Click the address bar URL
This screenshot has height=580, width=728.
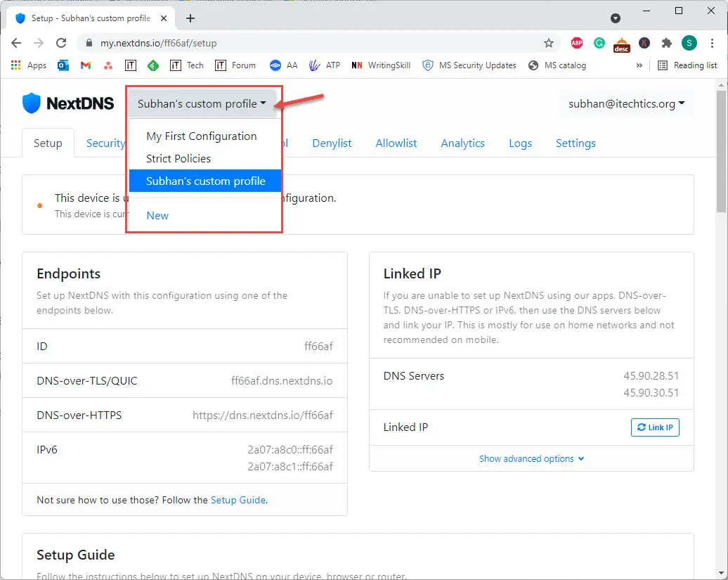click(x=158, y=43)
